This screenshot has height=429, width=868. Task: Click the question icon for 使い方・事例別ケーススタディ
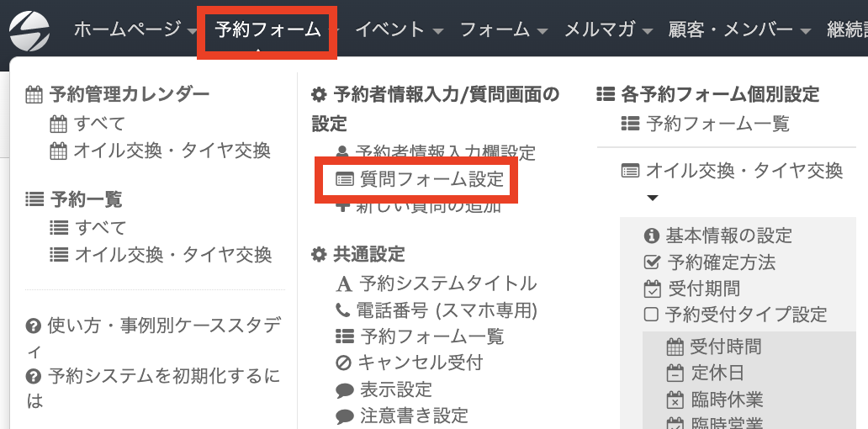point(34,326)
